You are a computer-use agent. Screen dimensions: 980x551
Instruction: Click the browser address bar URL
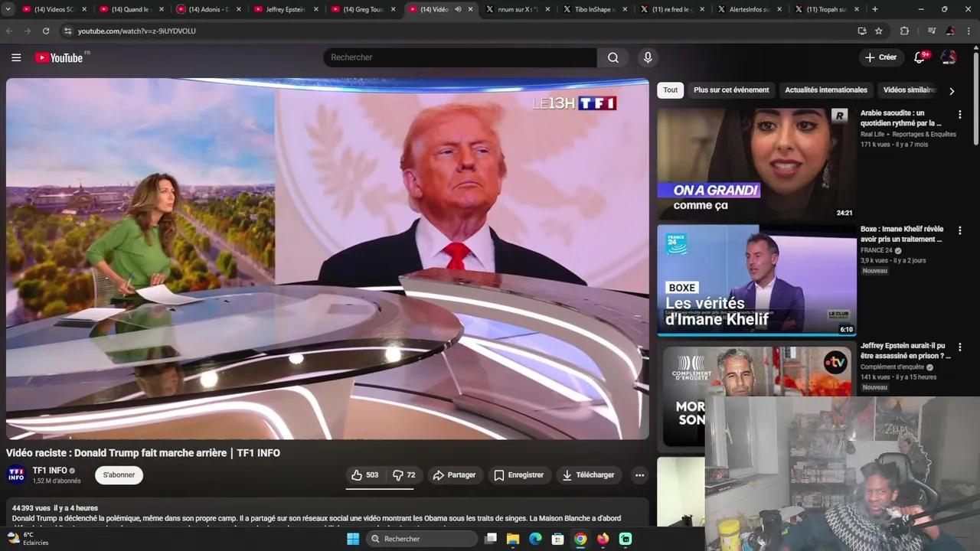[137, 31]
